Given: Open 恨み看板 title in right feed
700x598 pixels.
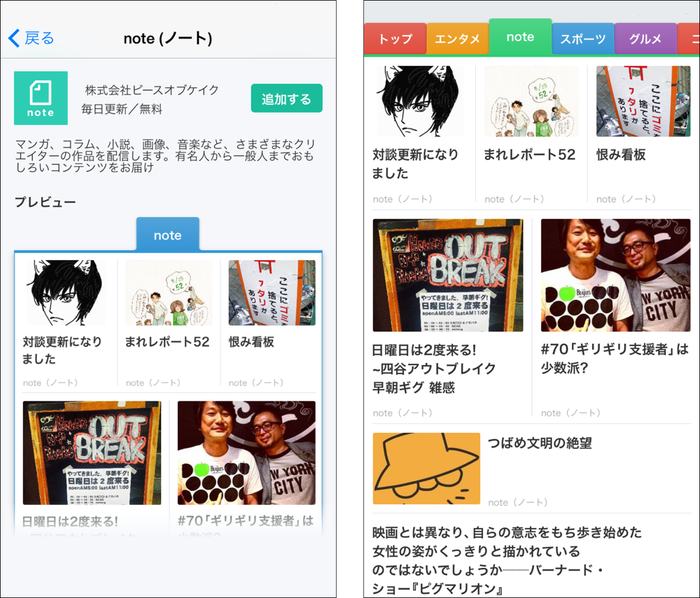Looking at the screenshot, I should coord(621,155).
